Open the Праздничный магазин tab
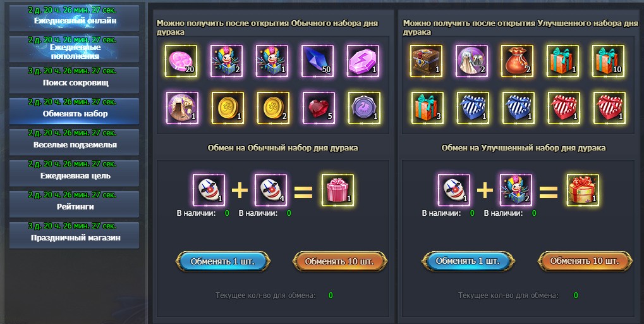The image size is (644, 324). coord(75,235)
